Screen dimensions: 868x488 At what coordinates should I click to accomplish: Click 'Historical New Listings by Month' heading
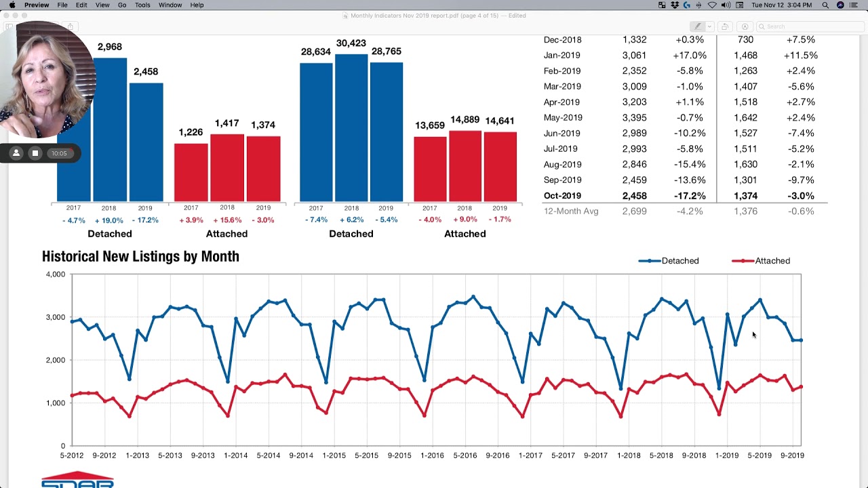(140, 256)
